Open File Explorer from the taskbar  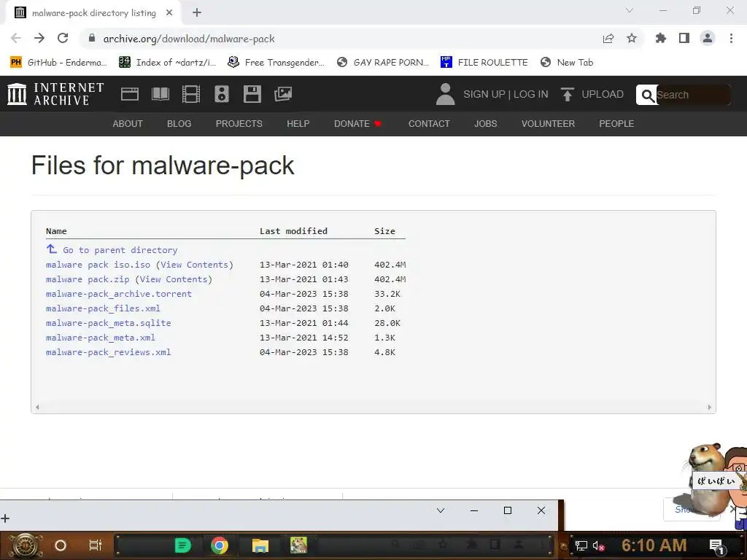(x=260, y=545)
